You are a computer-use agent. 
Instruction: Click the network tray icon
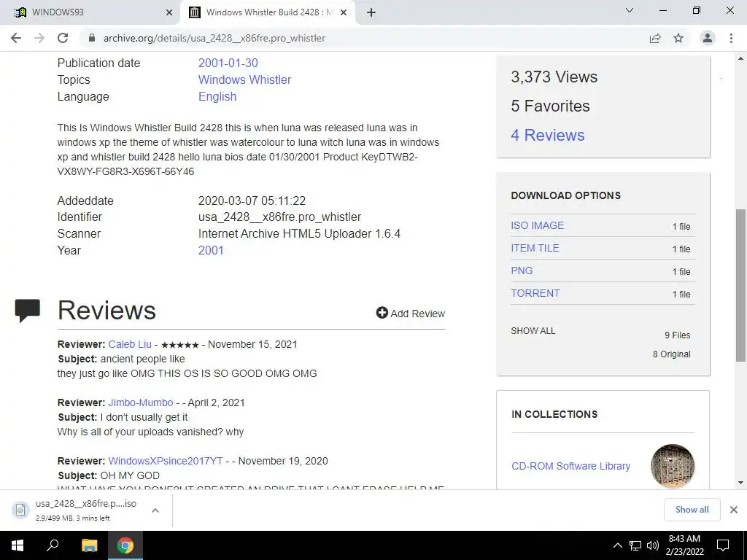click(635, 545)
